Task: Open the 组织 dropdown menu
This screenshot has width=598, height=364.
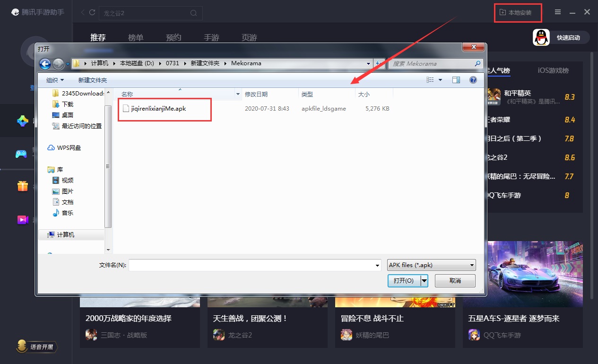Action: click(54, 79)
